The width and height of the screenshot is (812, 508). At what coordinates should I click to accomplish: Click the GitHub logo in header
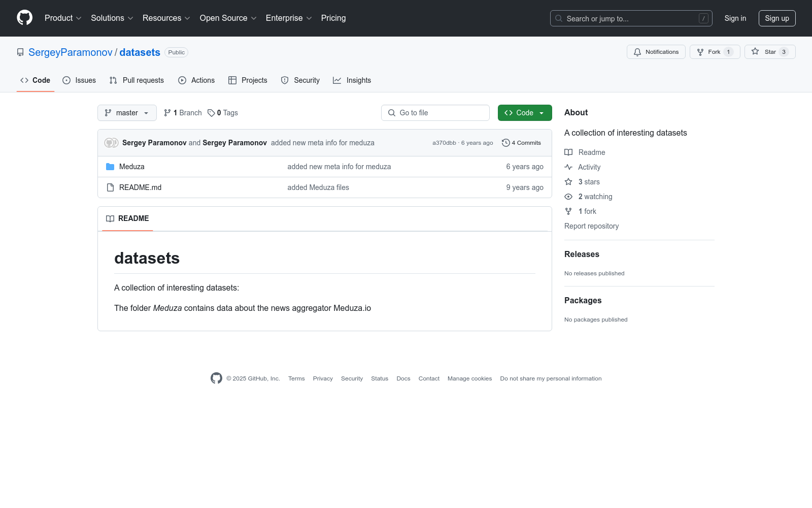tap(24, 18)
